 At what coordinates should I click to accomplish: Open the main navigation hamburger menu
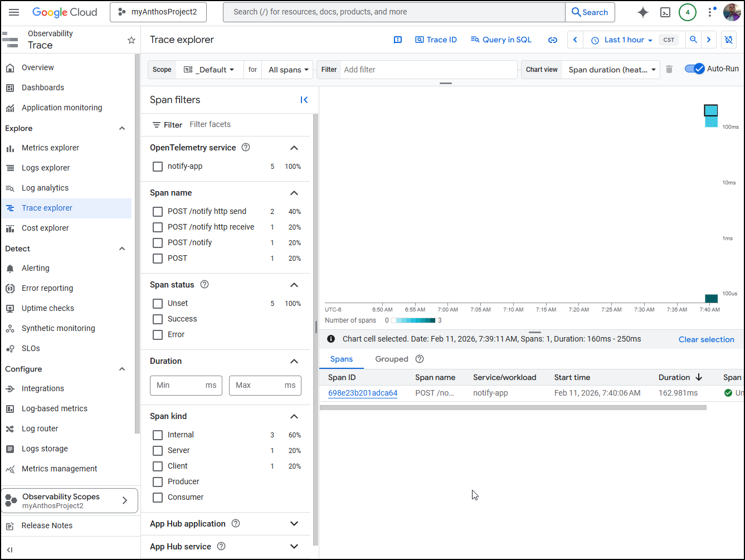14,12
